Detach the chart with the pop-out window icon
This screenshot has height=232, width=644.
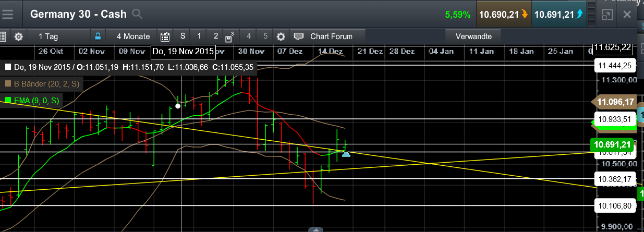(606, 15)
